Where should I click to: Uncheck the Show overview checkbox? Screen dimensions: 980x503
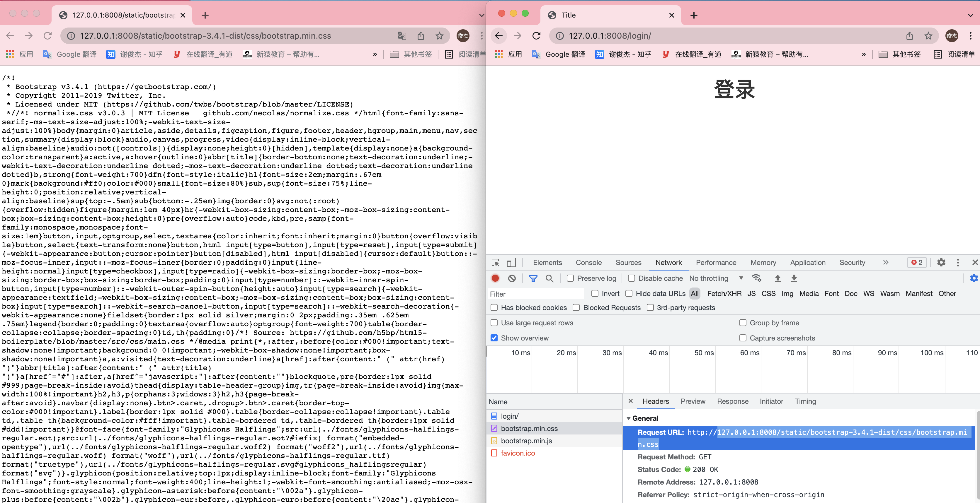click(494, 338)
